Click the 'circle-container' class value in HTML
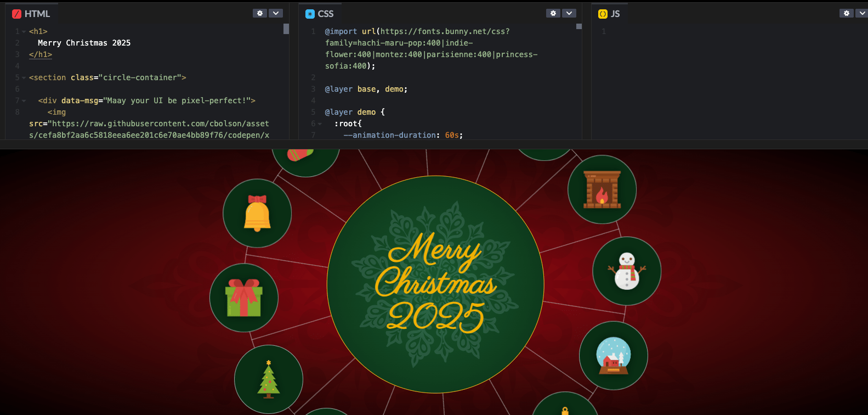868x415 pixels. tap(140, 77)
